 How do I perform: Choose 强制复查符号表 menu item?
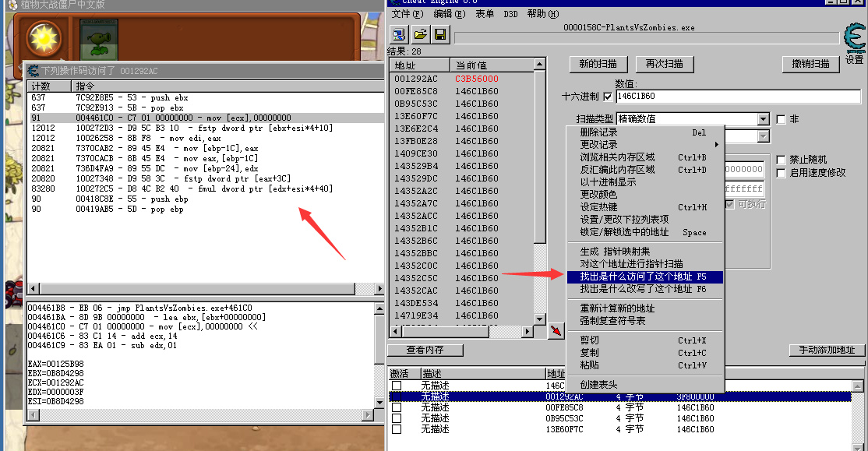(x=645, y=320)
